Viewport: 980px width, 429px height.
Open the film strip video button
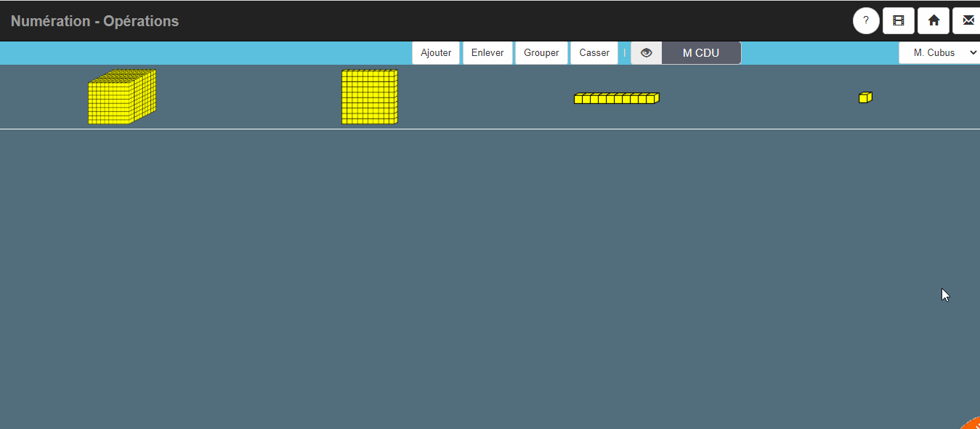pyautogui.click(x=899, y=21)
